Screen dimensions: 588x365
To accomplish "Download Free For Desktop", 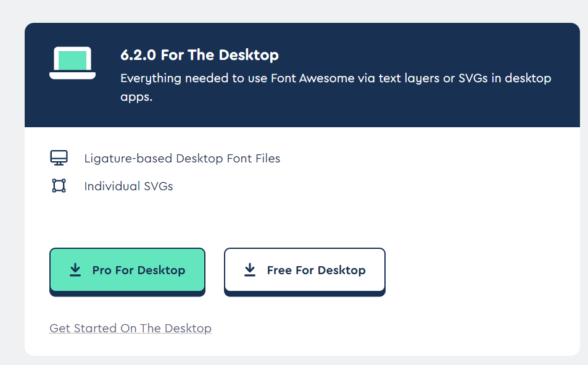I will [305, 272].
